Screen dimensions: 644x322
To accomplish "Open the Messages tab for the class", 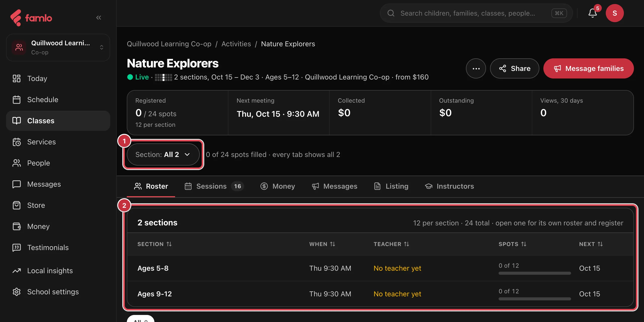I will (334, 186).
